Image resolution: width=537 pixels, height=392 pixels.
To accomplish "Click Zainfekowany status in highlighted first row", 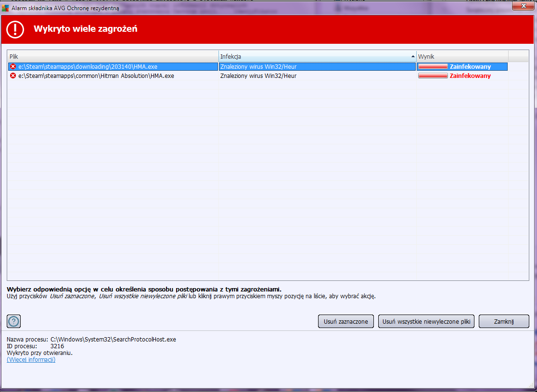I will click(470, 67).
